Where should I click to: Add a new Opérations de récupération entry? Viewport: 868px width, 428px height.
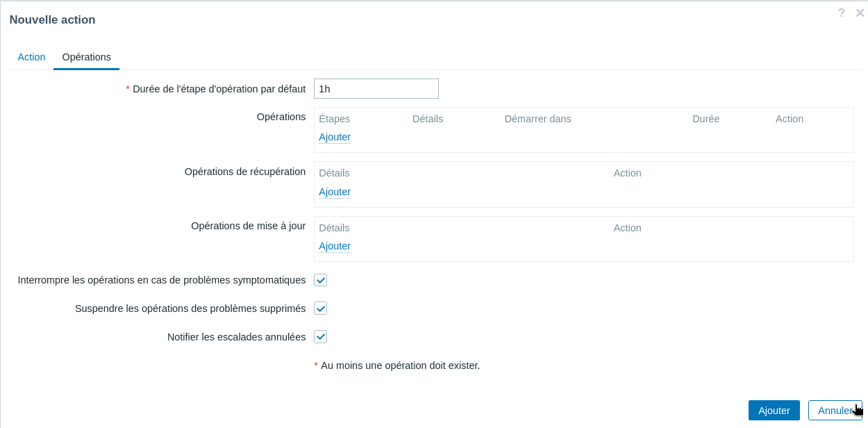click(x=335, y=192)
